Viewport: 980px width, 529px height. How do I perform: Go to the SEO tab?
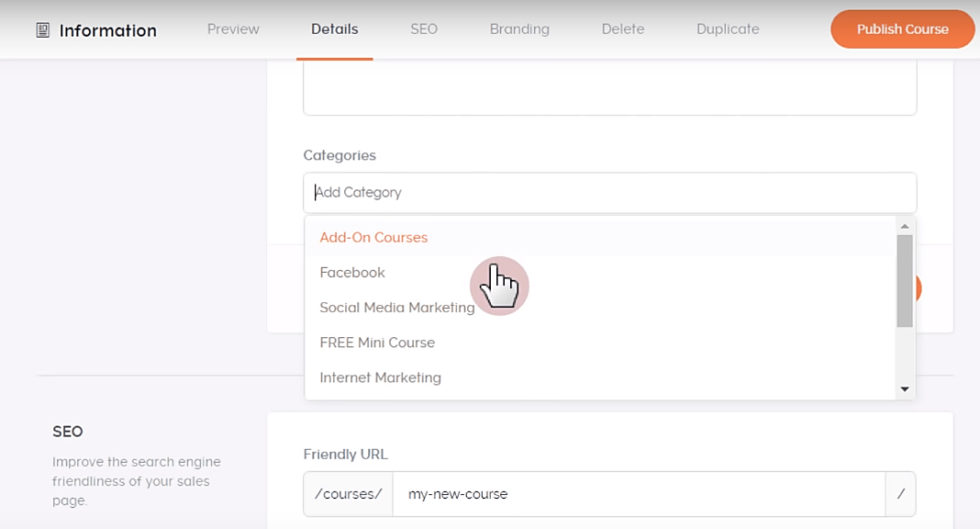tap(424, 29)
